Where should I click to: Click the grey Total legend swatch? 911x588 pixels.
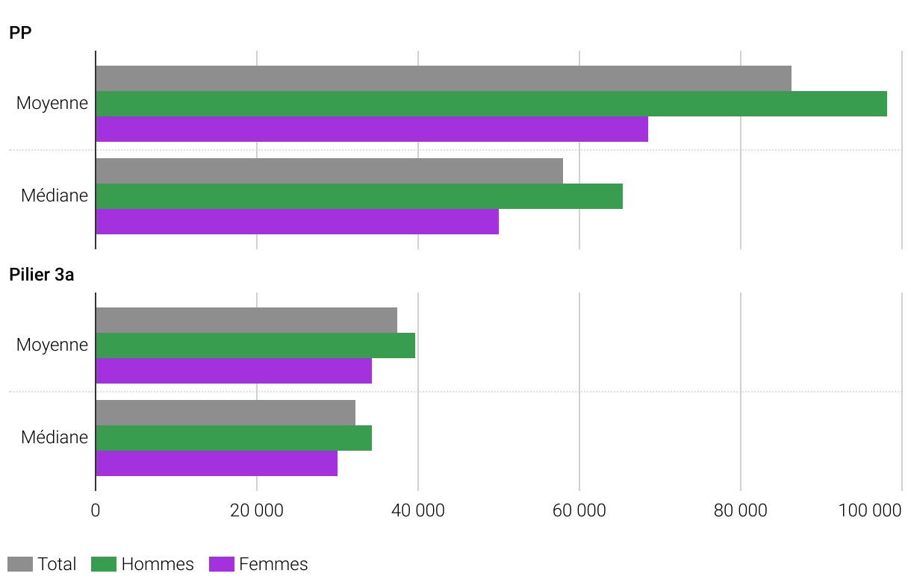tap(20, 564)
